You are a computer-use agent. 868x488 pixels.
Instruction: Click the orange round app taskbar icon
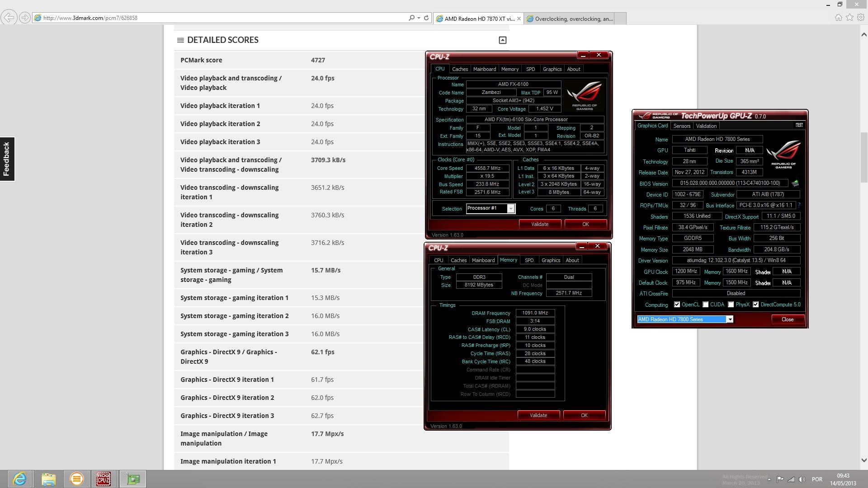[76, 479]
